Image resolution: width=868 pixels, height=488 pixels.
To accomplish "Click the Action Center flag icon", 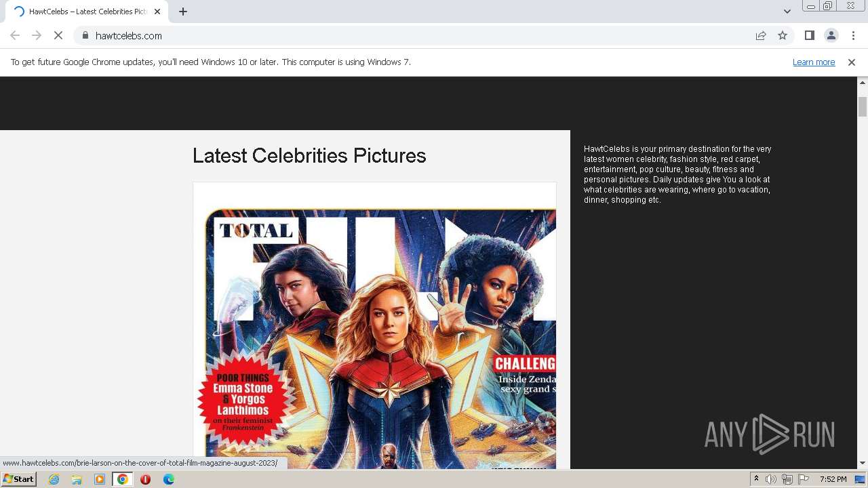I will tap(804, 479).
